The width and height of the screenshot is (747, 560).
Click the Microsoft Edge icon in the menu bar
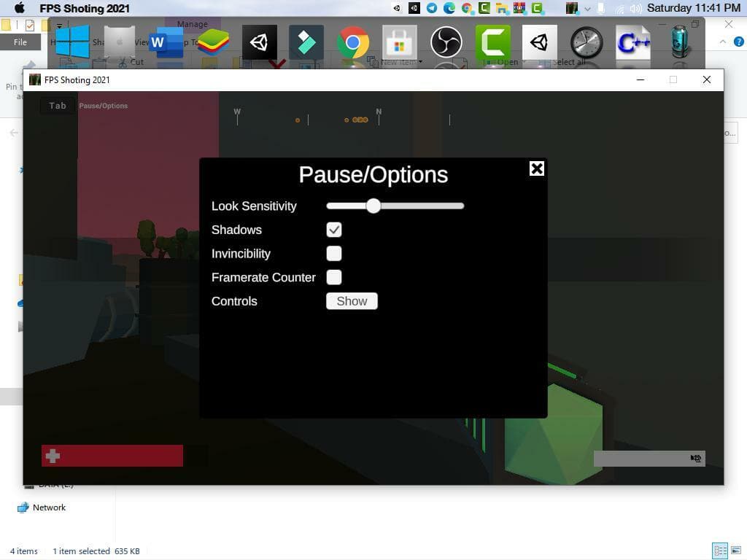click(449, 7)
